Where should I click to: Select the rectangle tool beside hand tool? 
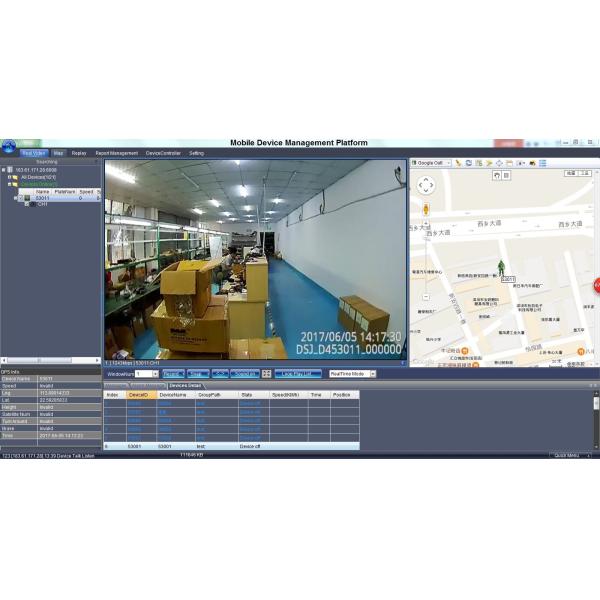pos(506,176)
